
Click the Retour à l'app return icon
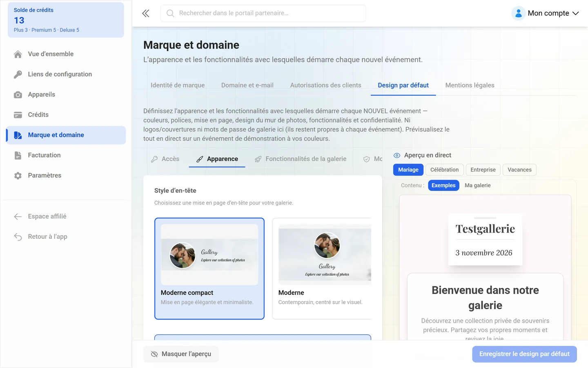tap(18, 237)
